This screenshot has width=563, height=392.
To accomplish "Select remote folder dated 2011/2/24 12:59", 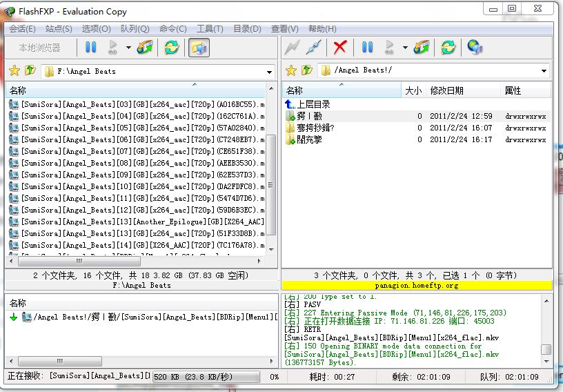I will tap(417, 116).
